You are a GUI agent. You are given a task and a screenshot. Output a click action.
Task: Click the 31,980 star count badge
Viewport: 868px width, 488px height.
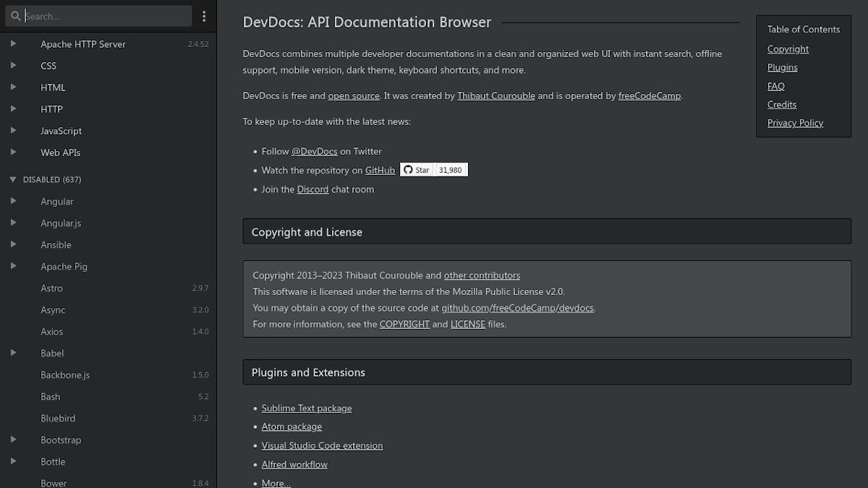click(x=450, y=170)
